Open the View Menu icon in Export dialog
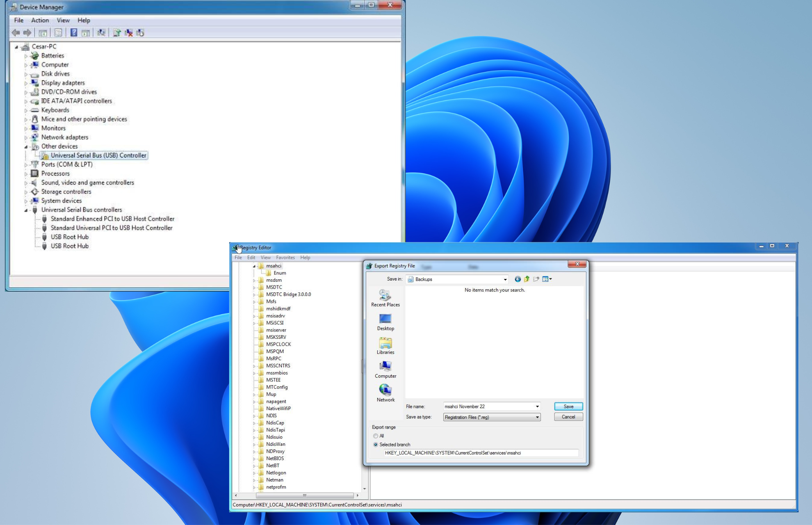Screen dimensions: 812x525 [x=547, y=279]
